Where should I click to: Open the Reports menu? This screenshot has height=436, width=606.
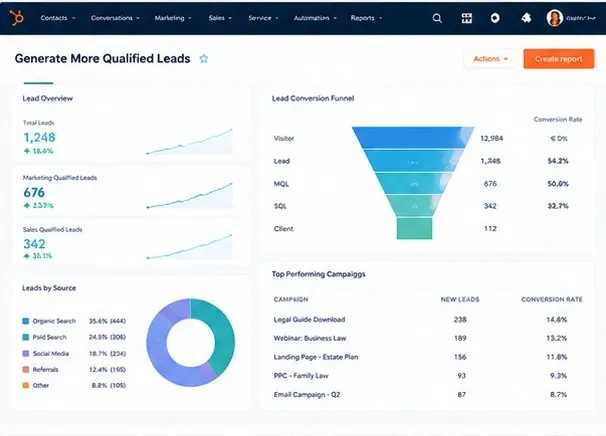[x=366, y=18]
